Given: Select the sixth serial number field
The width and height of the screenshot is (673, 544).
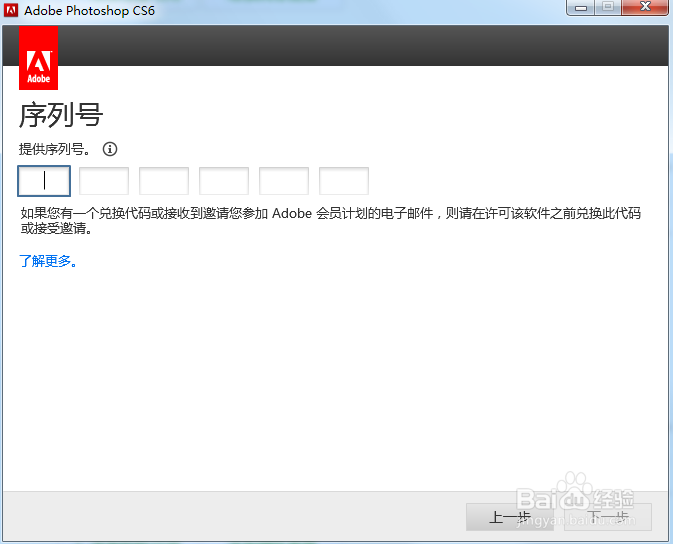Looking at the screenshot, I should coord(344,181).
